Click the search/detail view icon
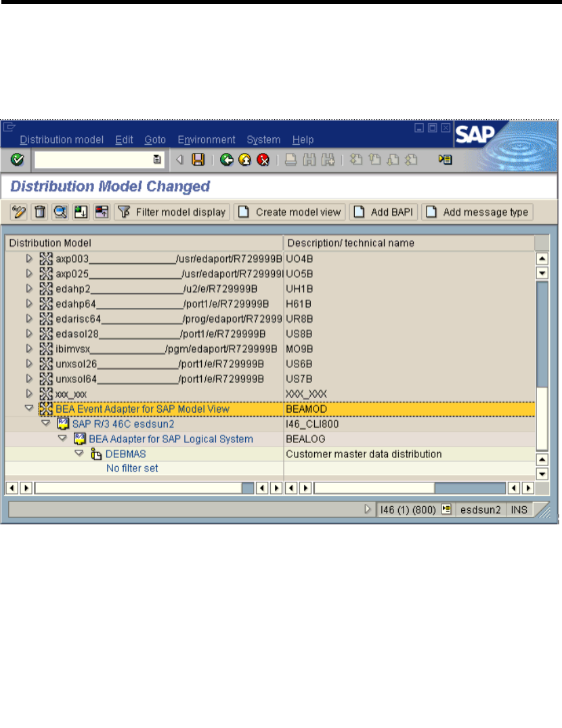 60,212
